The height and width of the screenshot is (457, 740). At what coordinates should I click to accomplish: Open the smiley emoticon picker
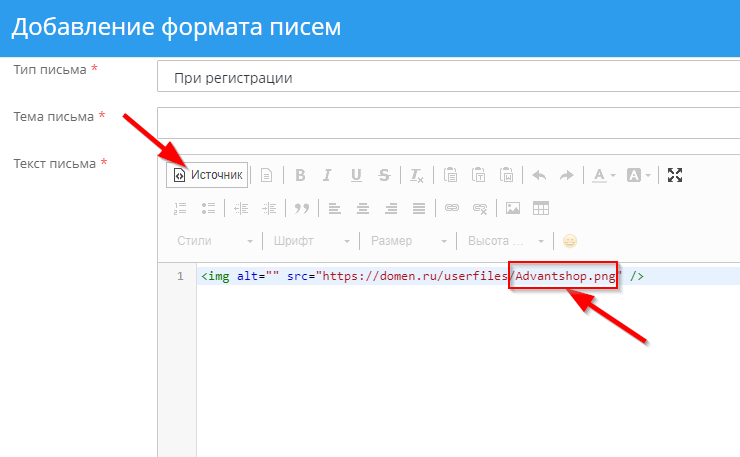coord(570,241)
